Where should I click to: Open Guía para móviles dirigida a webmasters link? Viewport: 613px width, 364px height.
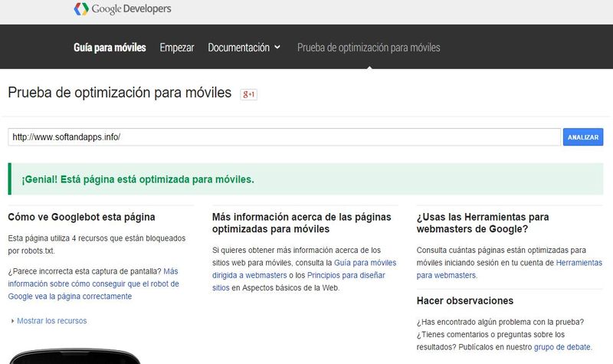(x=304, y=269)
